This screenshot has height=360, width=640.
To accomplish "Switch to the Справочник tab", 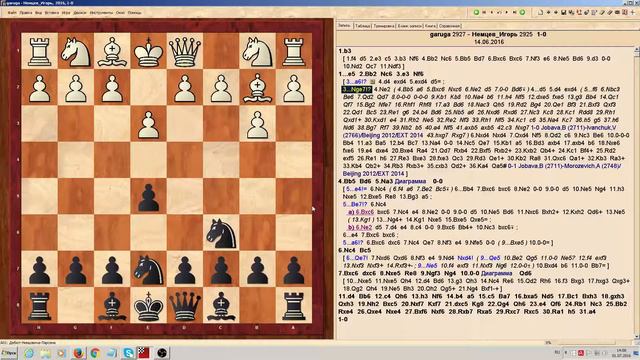I will point(450,26).
